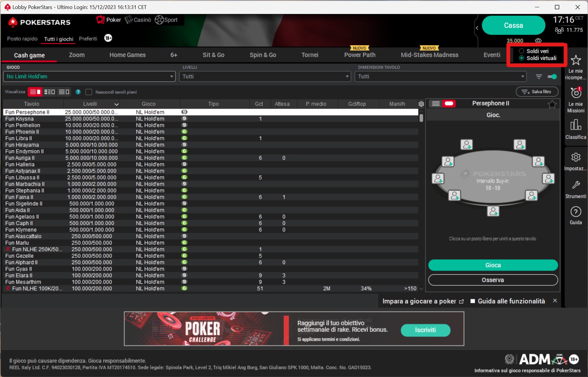
Task: Click the PokerStars logo
Action: pos(39,22)
